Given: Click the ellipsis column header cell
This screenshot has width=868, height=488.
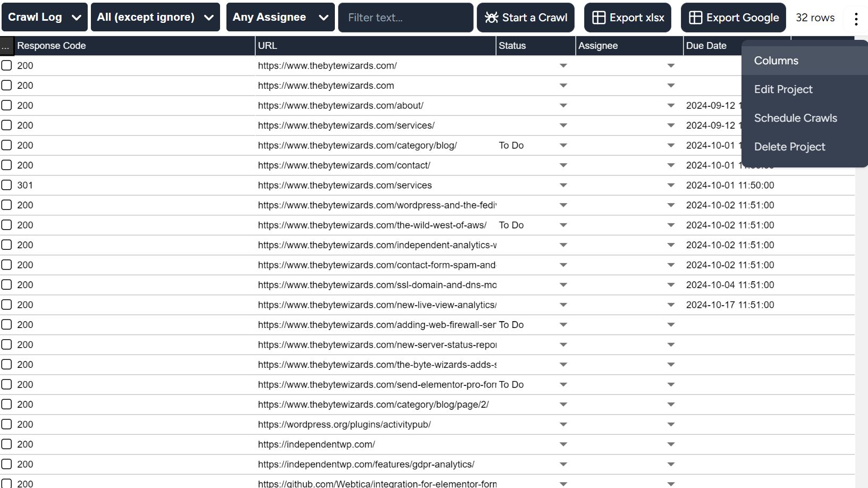Looking at the screenshot, I should pyautogui.click(x=6, y=46).
